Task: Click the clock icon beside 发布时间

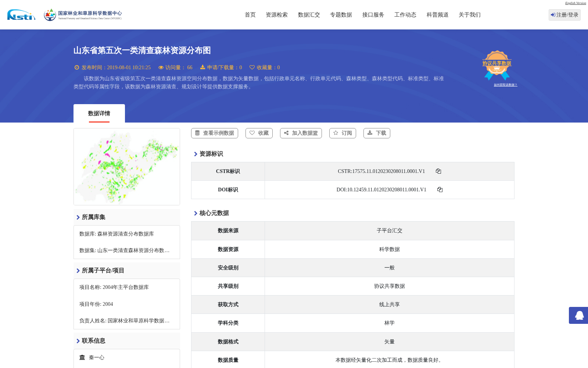Action: click(77, 67)
